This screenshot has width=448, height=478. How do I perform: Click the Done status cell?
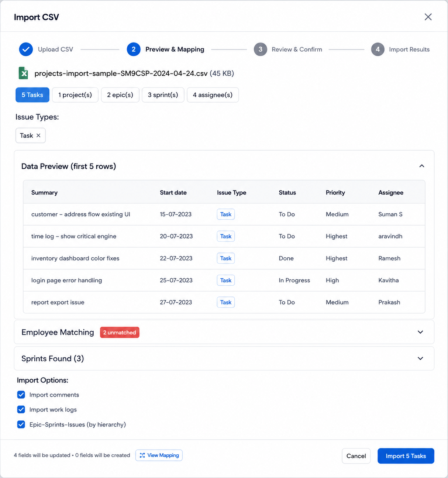(286, 258)
